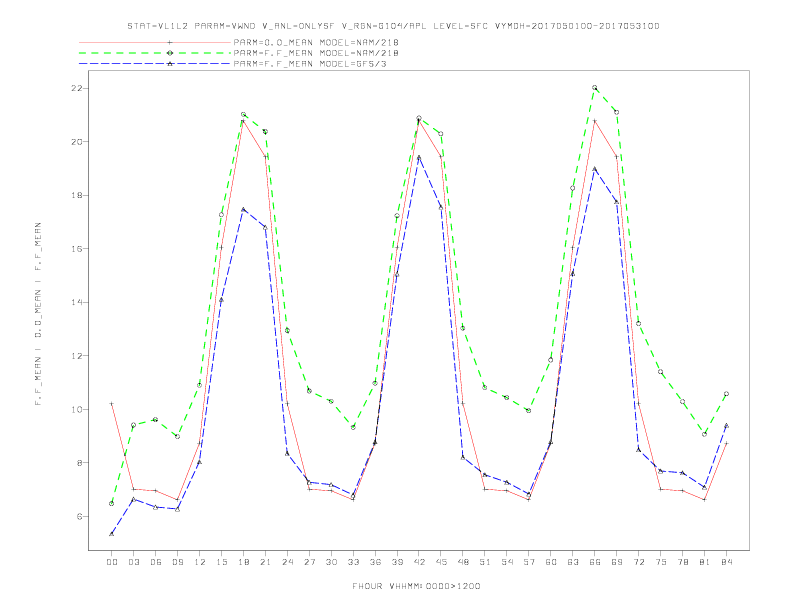Click x-axis tick label 36

375,562
